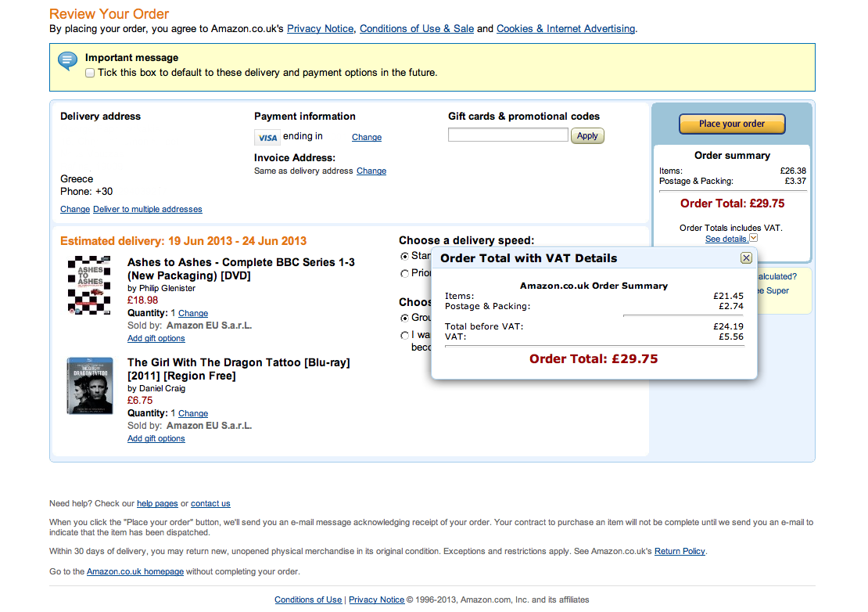Change the payment method
The image size is (868, 612).
pyautogui.click(x=367, y=138)
